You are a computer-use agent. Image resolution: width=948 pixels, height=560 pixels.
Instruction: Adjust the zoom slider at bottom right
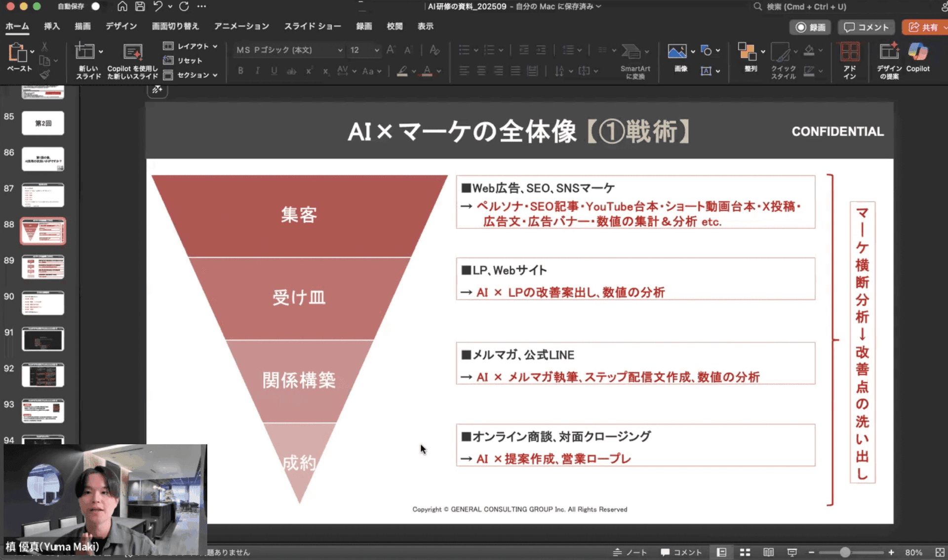click(844, 553)
